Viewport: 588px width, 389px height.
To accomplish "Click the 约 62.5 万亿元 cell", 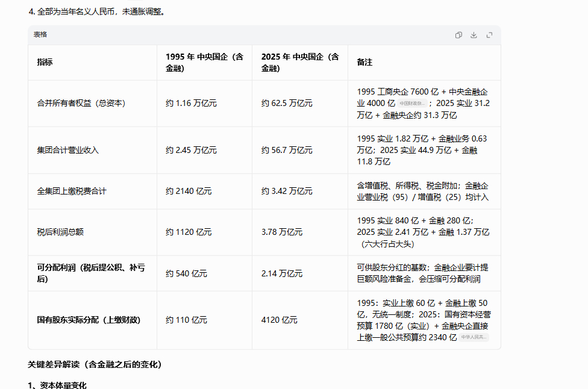I will tap(287, 103).
